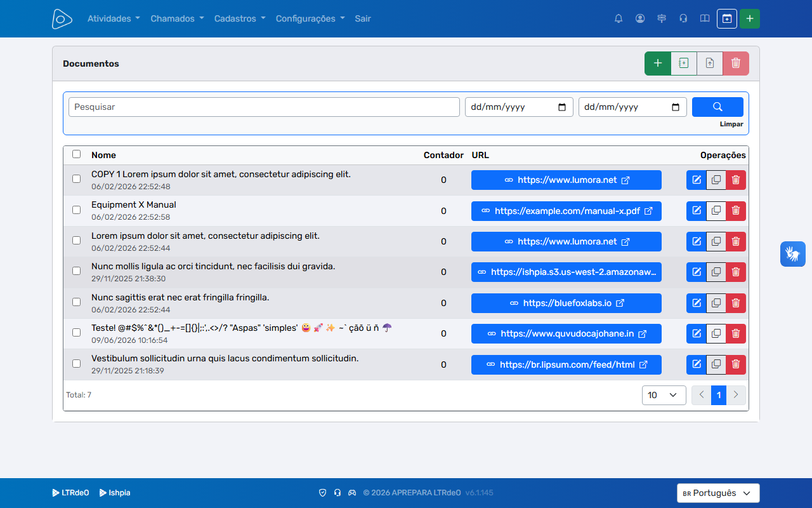The image size is (812, 508).
Task: Duplicate the Nunc sagittis document
Action: pyautogui.click(x=716, y=303)
